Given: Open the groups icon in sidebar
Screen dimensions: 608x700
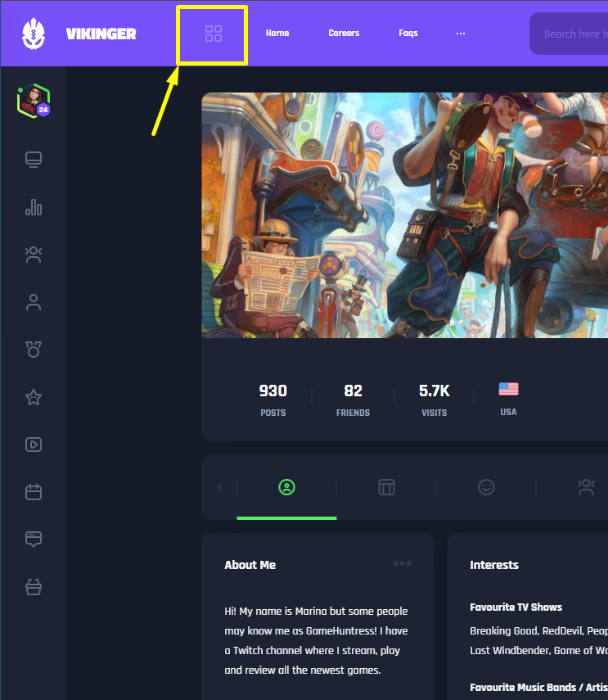Looking at the screenshot, I should click(x=34, y=255).
